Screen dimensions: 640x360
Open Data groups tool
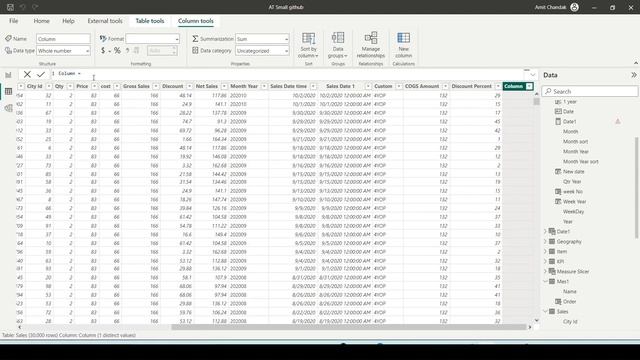click(x=338, y=45)
